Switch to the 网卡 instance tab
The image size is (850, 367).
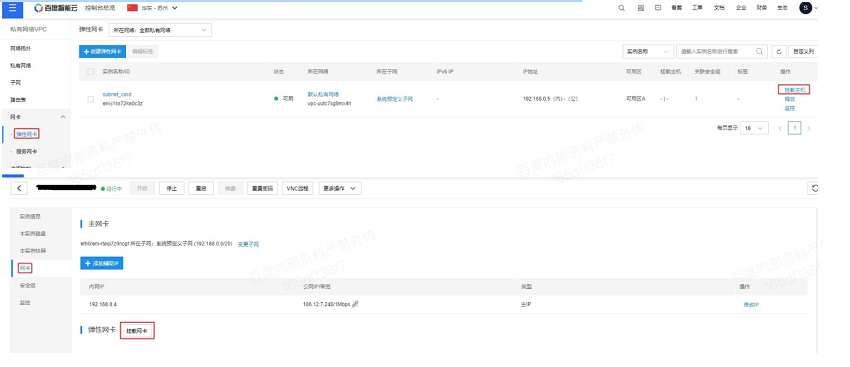point(25,268)
